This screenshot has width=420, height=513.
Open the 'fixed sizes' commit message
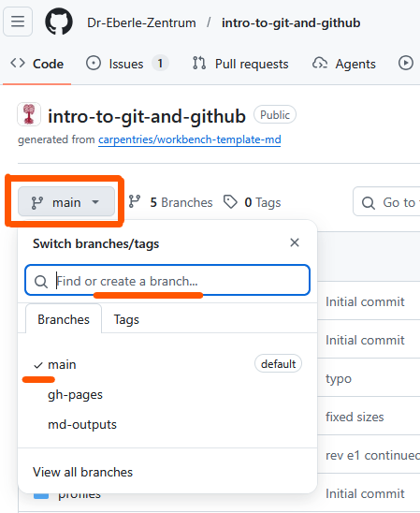tap(355, 417)
